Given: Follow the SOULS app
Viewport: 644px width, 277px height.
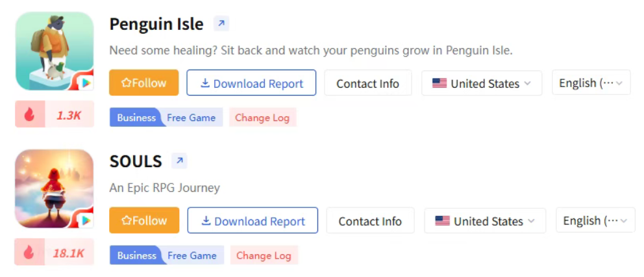Looking at the screenshot, I should [x=144, y=220].
